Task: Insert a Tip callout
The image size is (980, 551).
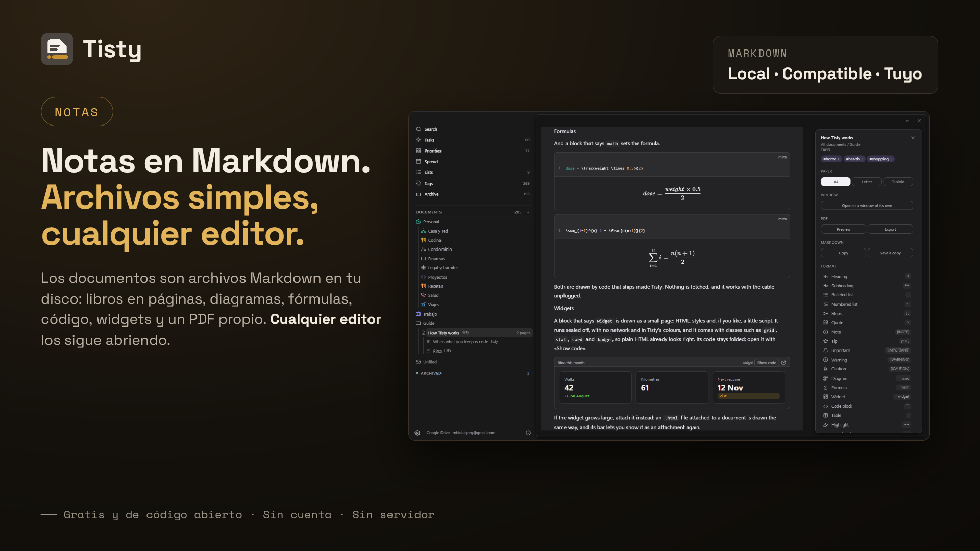Action: pyautogui.click(x=867, y=341)
